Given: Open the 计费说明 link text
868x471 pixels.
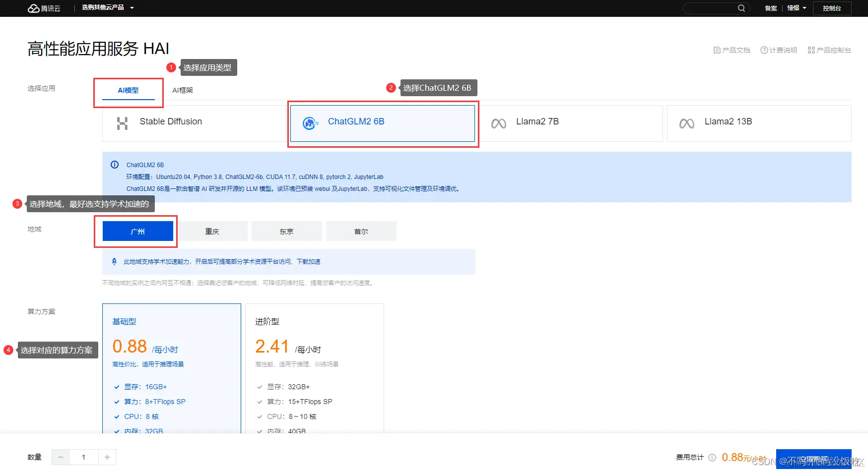Looking at the screenshot, I should coord(783,50).
